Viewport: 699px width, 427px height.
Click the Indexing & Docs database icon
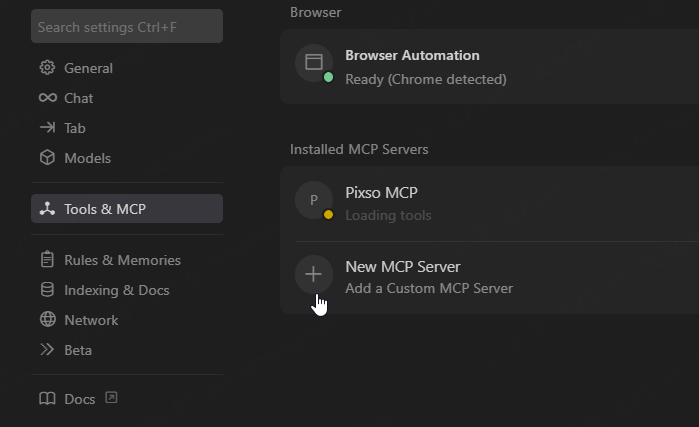47,290
